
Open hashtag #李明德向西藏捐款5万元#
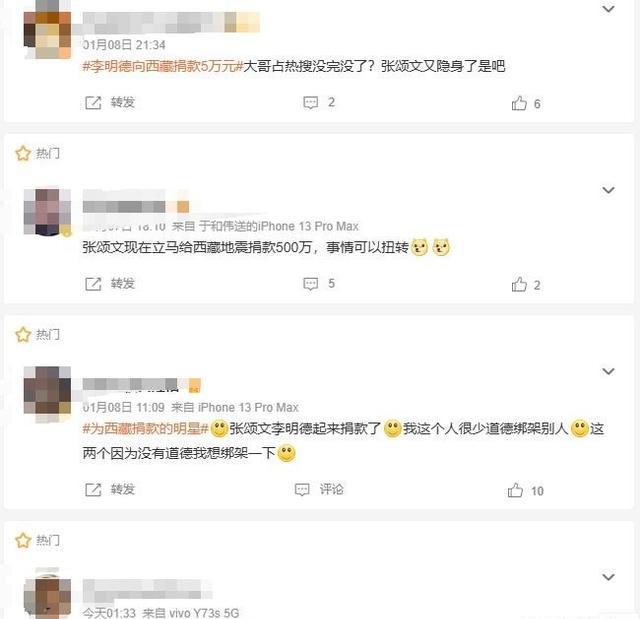(x=162, y=66)
